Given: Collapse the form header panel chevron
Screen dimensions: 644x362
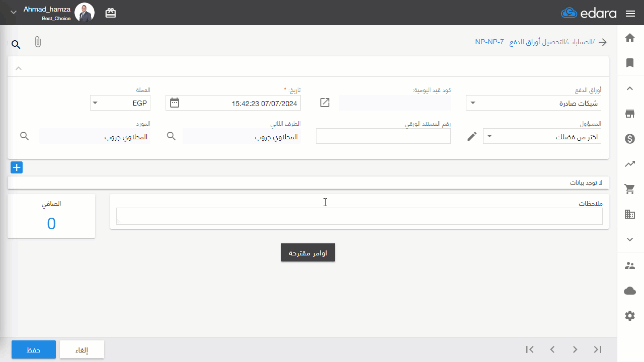Looking at the screenshot, I should pos(19,68).
